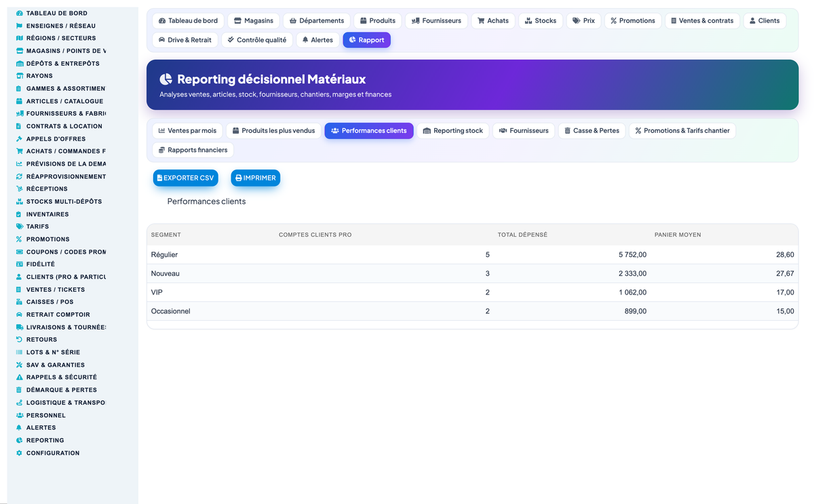This screenshot has width=814, height=504.
Task: Click the gear icon next to CONFIGURATION
Action: [20, 453]
